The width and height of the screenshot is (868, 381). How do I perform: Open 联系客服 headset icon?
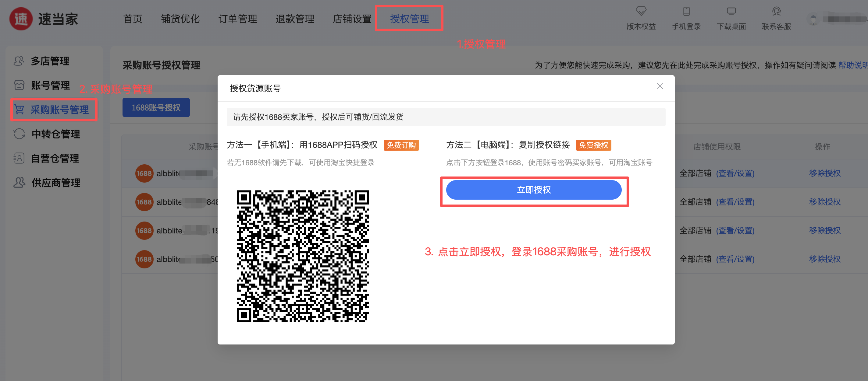coord(776,12)
